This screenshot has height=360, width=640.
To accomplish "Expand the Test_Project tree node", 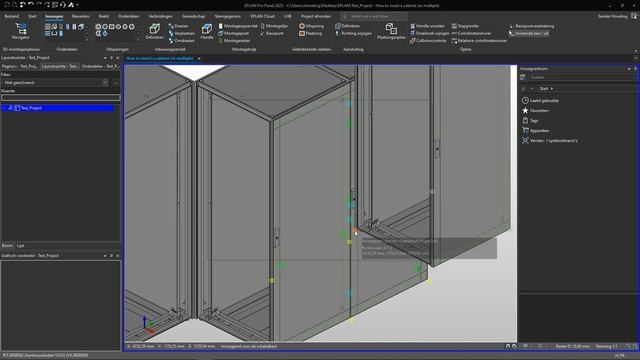I will pos(4,108).
